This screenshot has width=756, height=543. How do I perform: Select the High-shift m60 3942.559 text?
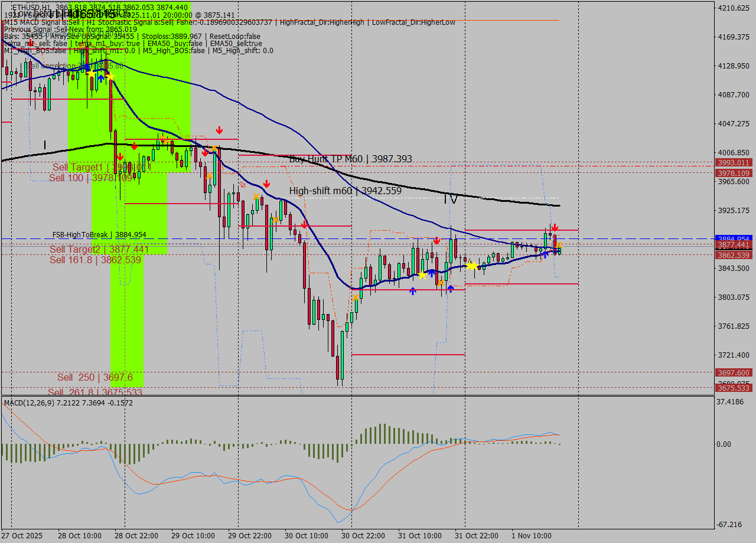tap(344, 191)
